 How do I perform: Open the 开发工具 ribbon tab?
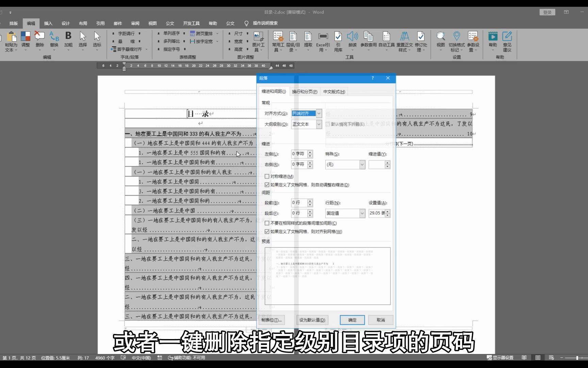(x=191, y=23)
